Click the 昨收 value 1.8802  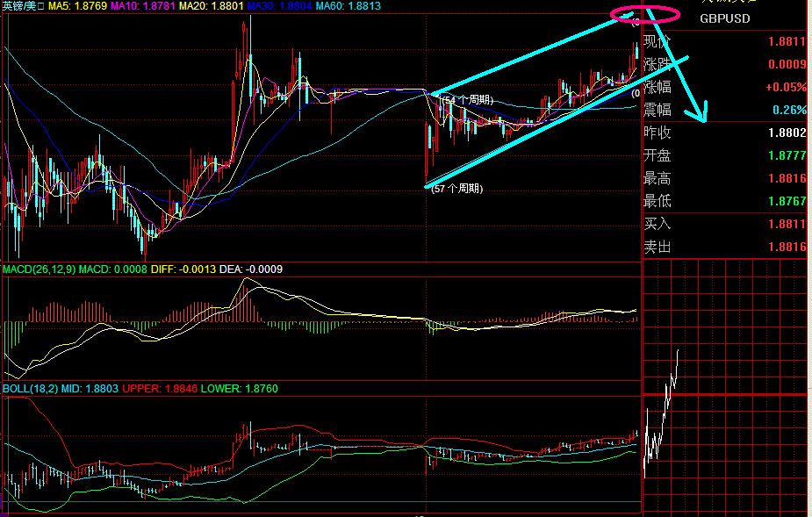787,133
